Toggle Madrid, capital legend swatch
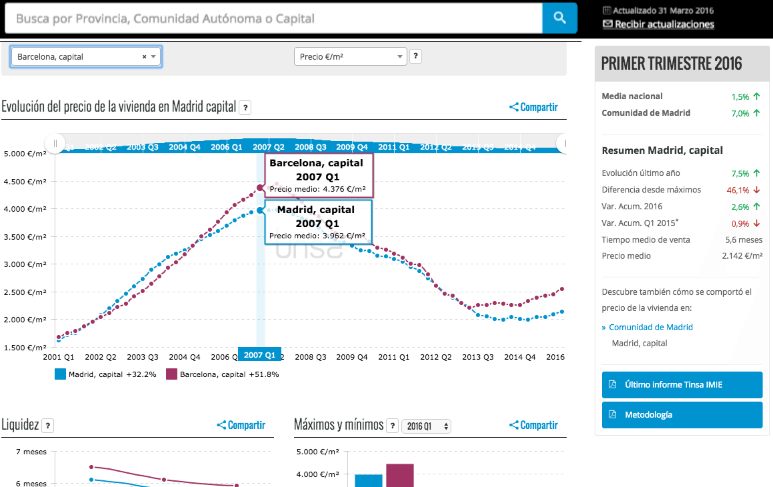 pyautogui.click(x=60, y=374)
